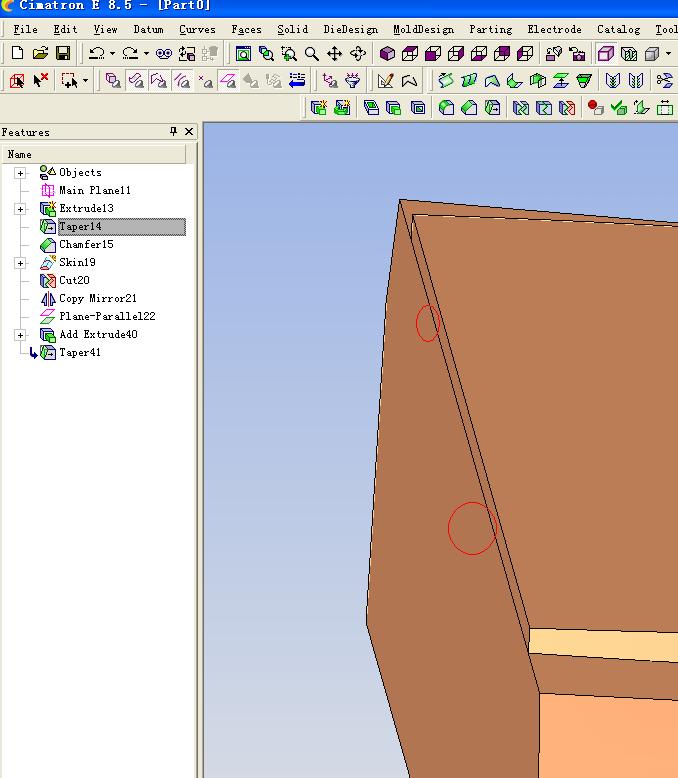Toggle the edges selection filter
The width and height of the screenshot is (678, 778).
coord(159,80)
